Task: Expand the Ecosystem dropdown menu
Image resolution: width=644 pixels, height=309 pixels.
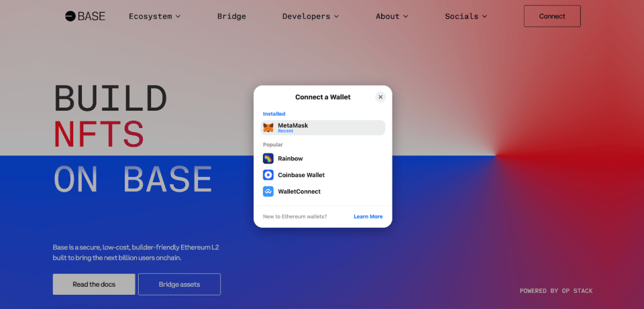Action: click(x=154, y=16)
